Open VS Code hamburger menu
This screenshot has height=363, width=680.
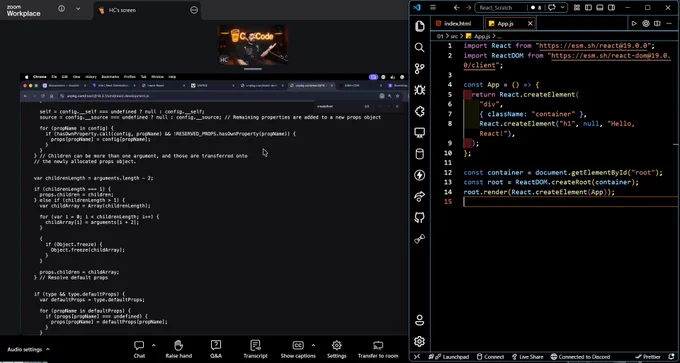433,7
